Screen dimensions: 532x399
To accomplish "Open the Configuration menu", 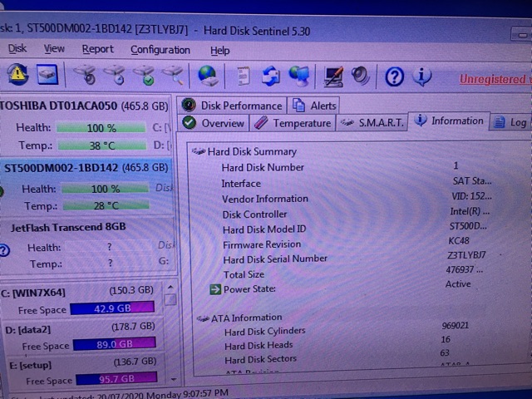I will coord(160,50).
